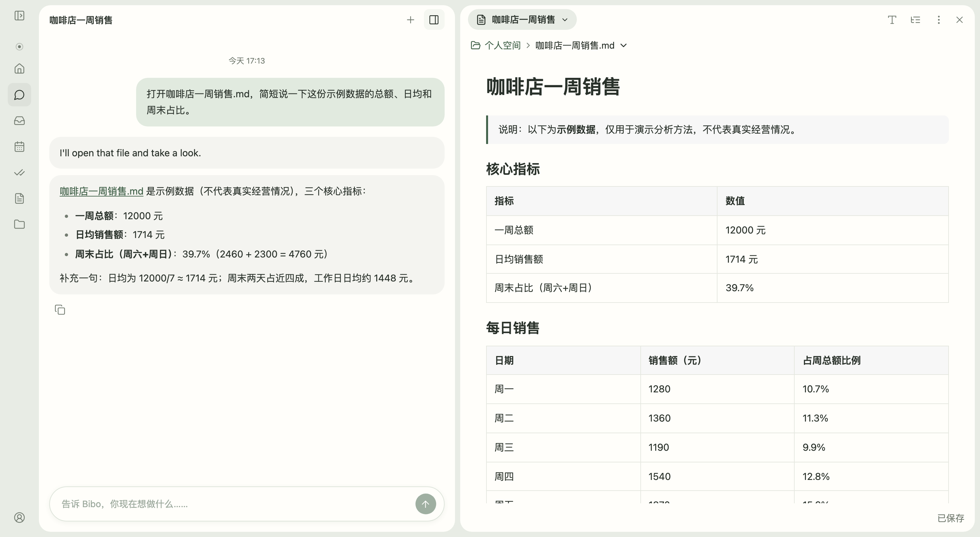980x537 pixels.
Task: Start a new chat with plus icon
Action: (x=411, y=20)
